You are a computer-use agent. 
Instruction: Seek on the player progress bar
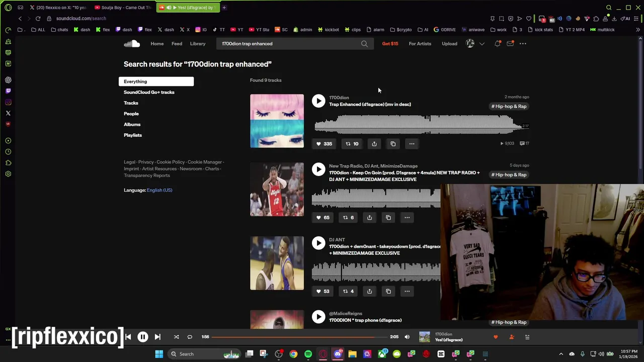click(299, 337)
